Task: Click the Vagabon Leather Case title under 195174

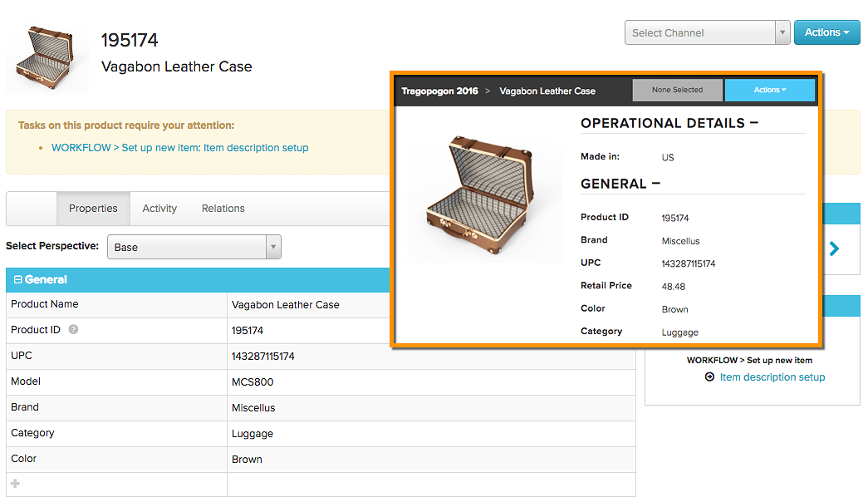Action: click(177, 66)
